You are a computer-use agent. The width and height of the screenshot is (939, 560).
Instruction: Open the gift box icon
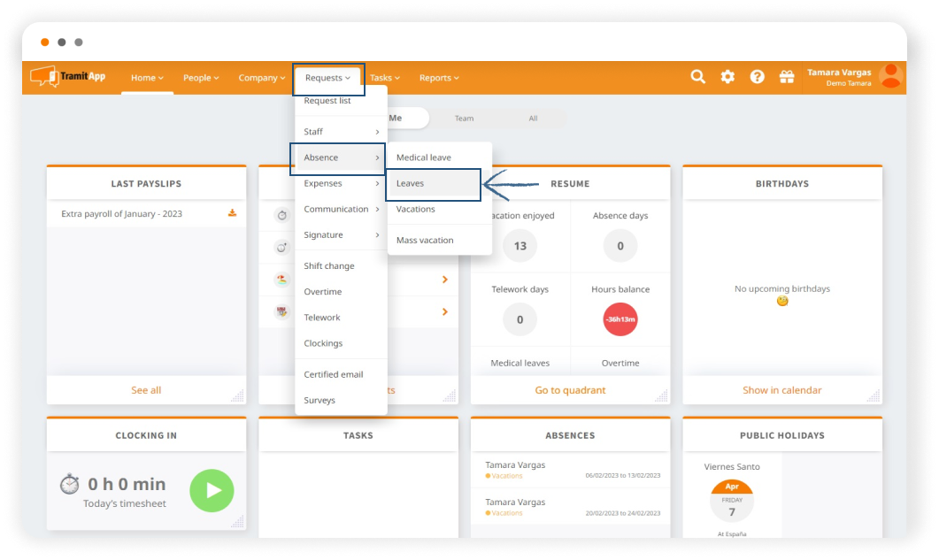pyautogui.click(x=787, y=77)
